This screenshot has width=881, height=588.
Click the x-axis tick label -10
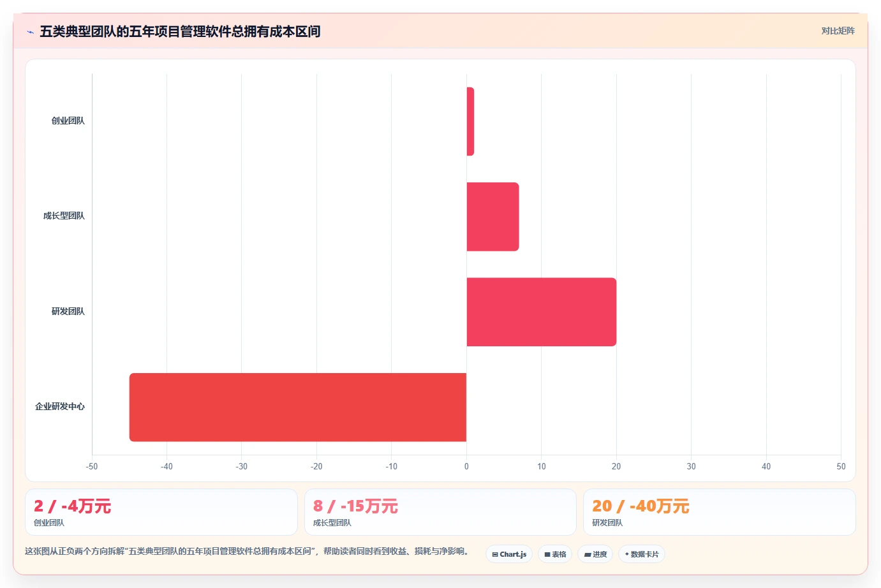click(x=391, y=466)
